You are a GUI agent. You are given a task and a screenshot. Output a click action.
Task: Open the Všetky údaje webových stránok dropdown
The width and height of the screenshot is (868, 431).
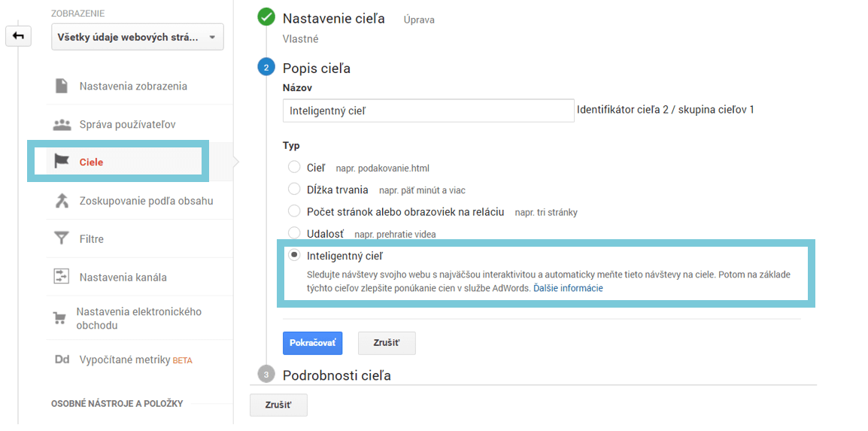137,37
